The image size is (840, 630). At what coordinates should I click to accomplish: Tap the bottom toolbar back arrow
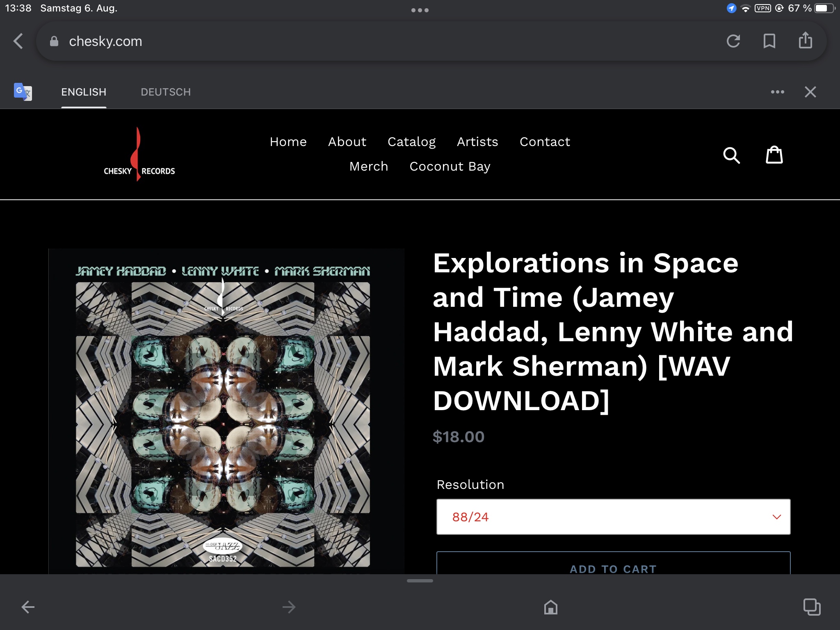(28, 607)
